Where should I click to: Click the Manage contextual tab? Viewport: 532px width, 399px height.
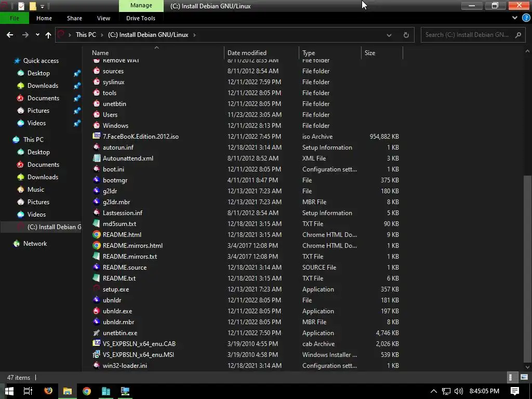141,6
